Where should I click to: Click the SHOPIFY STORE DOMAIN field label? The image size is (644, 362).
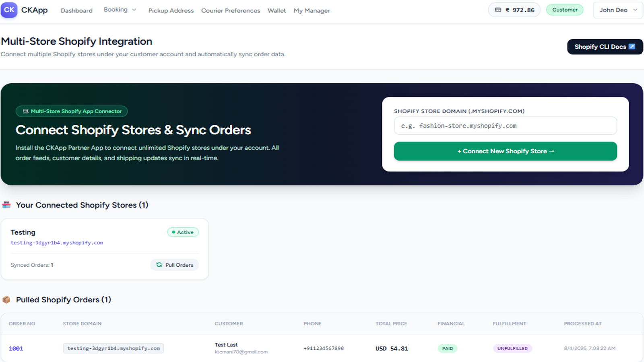pos(459,111)
